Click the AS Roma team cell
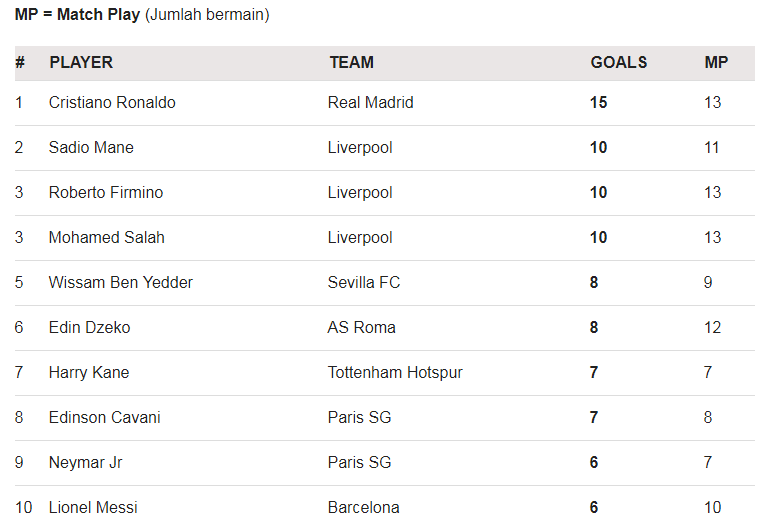The height and width of the screenshot is (530, 773). click(361, 327)
